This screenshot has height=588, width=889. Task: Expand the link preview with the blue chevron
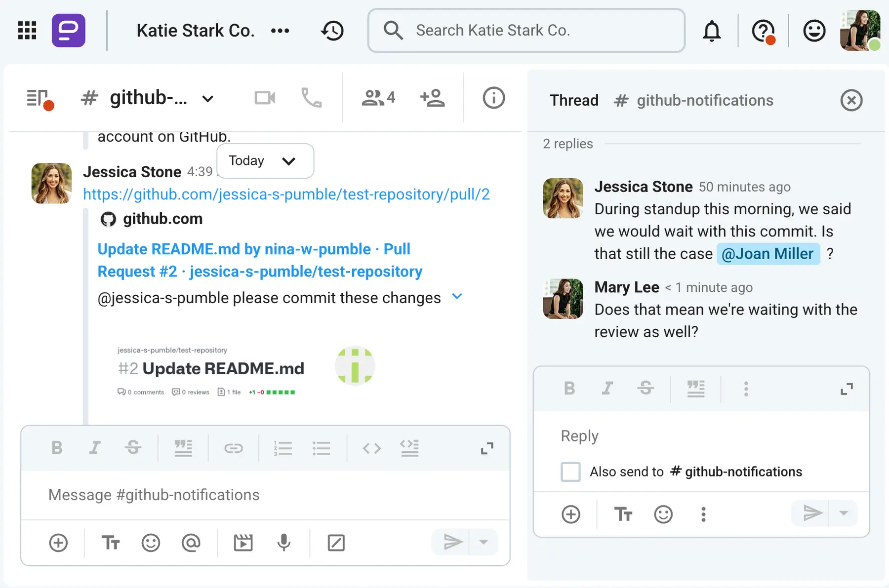tap(457, 296)
